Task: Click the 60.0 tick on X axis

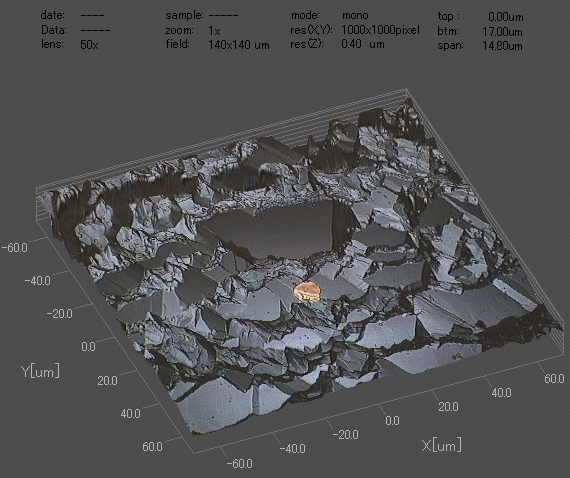Action: 554,379
